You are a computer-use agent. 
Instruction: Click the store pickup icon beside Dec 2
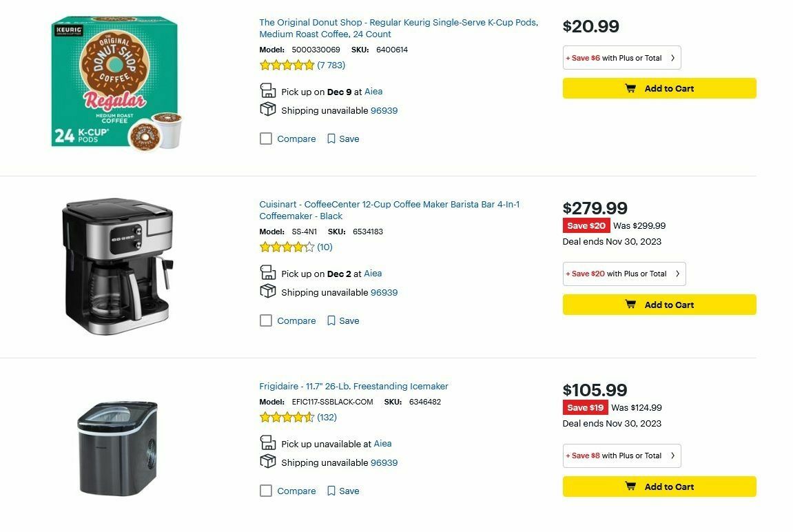click(x=267, y=272)
